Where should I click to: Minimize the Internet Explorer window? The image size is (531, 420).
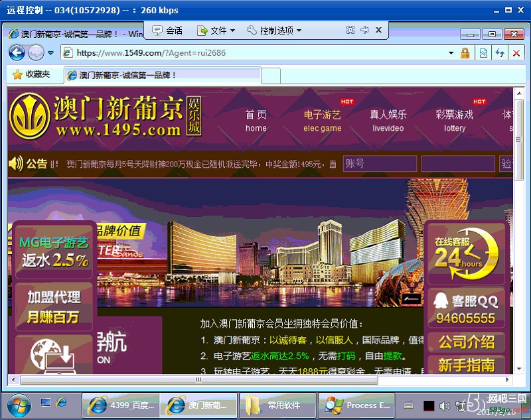[470, 35]
